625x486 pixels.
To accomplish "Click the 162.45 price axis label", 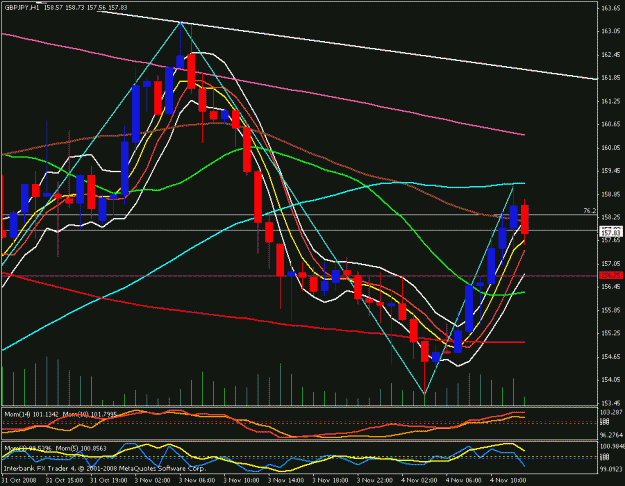I will pos(610,55).
